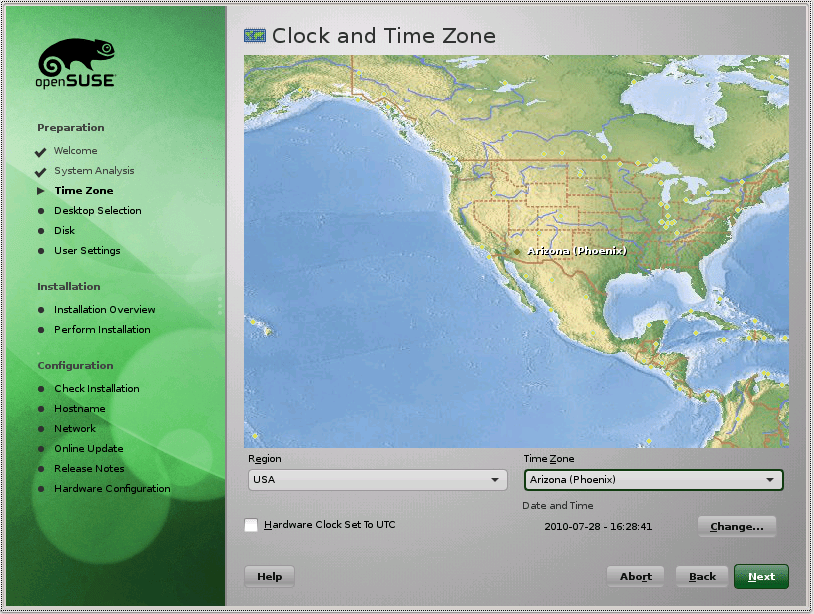Click the bullet icon beside Online Update
The width and height of the screenshot is (814, 614).
pos(42,448)
